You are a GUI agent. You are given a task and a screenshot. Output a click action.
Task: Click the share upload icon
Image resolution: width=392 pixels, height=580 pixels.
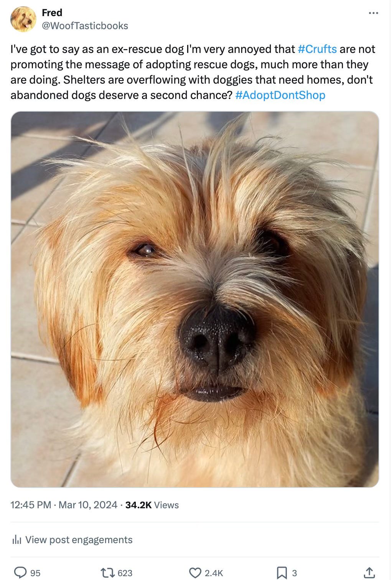[x=369, y=573]
